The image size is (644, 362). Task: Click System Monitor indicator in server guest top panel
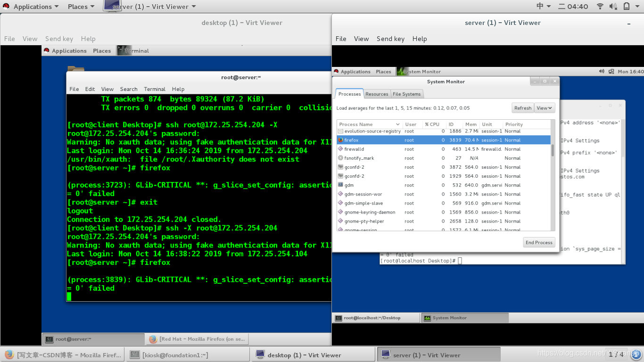click(x=419, y=72)
